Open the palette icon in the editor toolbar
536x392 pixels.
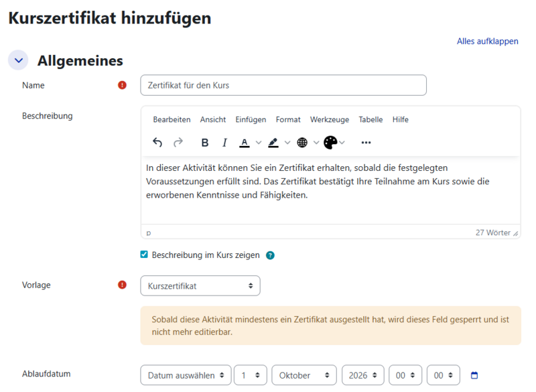(330, 142)
